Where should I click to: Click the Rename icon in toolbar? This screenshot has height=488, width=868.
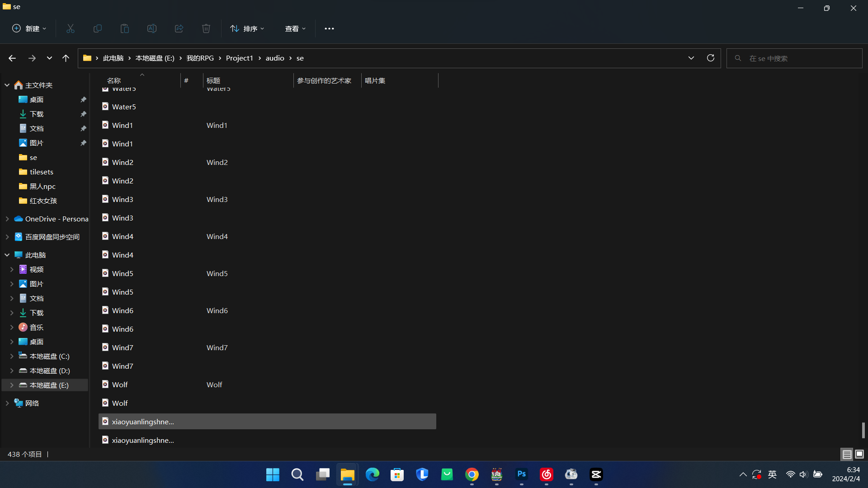(x=152, y=28)
